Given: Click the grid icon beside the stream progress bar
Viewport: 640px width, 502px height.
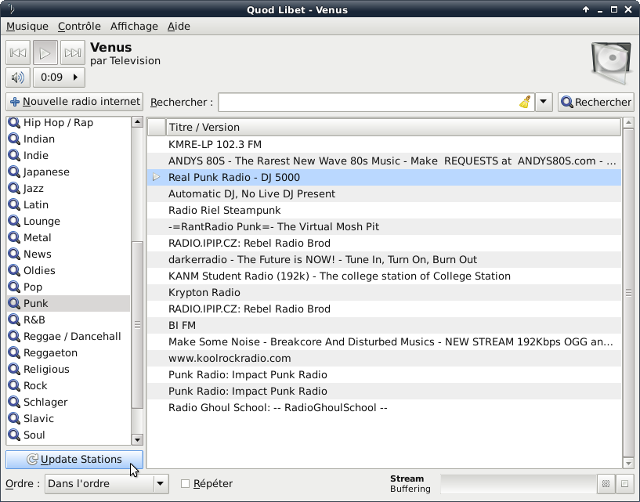Looking at the screenshot, I should [605, 484].
